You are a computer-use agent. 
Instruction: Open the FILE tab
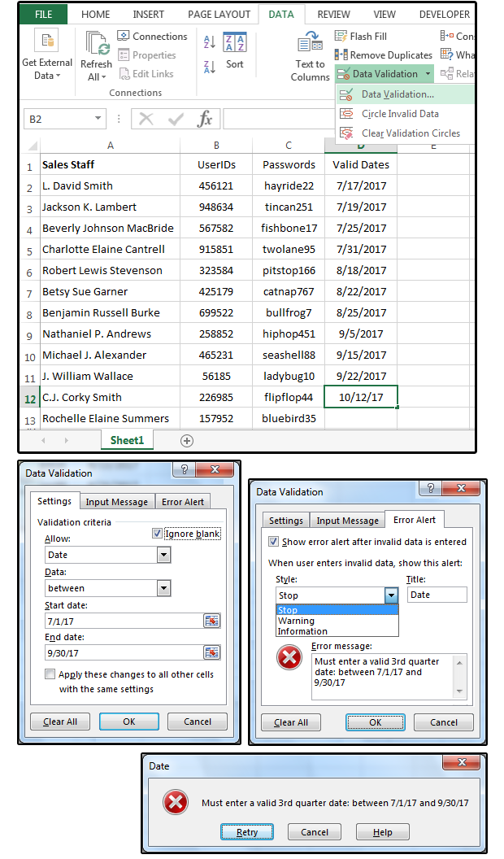[43, 15]
